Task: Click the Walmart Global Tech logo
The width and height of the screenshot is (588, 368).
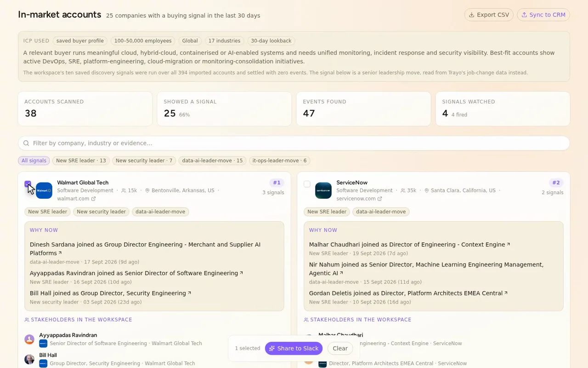Action: [x=44, y=190]
